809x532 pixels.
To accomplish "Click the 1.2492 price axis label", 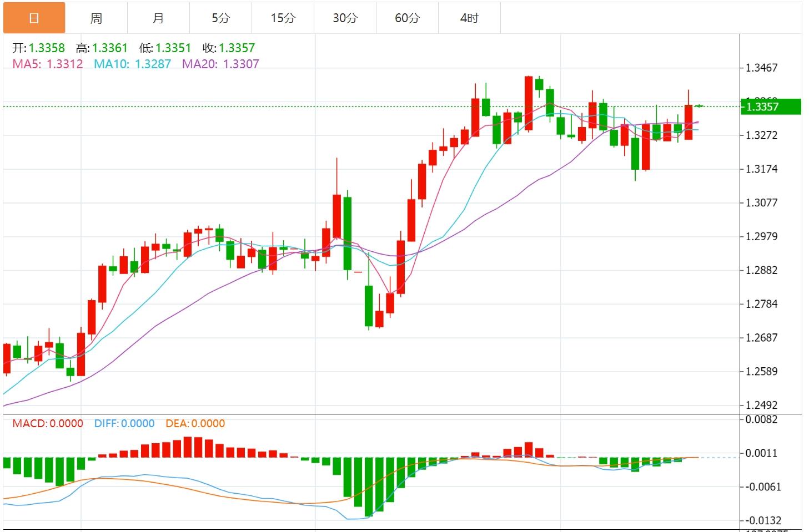I will tap(761, 405).
